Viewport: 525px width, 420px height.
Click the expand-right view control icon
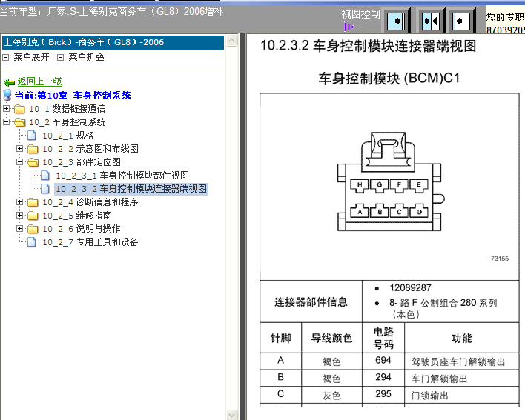coord(396,21)
